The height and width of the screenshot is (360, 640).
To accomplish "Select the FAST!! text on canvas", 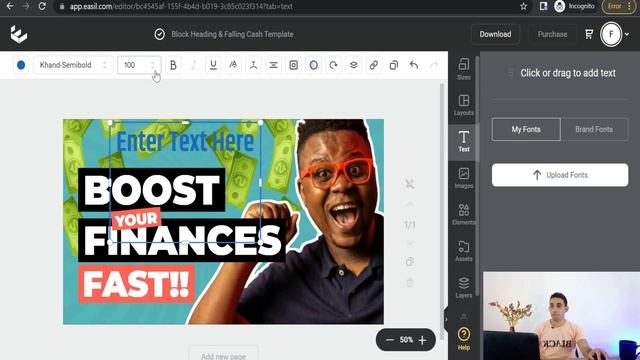I will click(x=137, y=284).
